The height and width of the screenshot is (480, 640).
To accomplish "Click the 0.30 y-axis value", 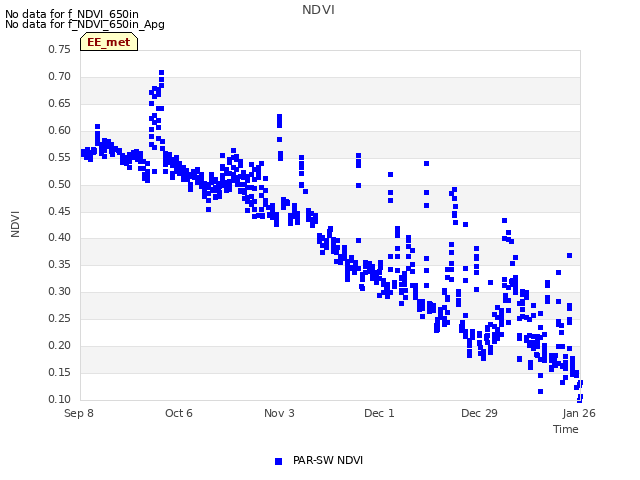I will click(x=60, y=291).
